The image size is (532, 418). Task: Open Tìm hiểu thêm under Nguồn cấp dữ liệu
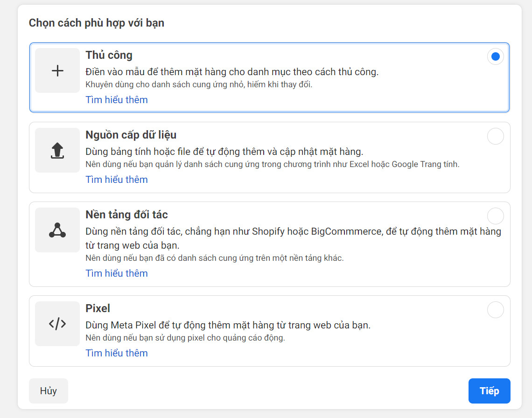click(116, 180)
